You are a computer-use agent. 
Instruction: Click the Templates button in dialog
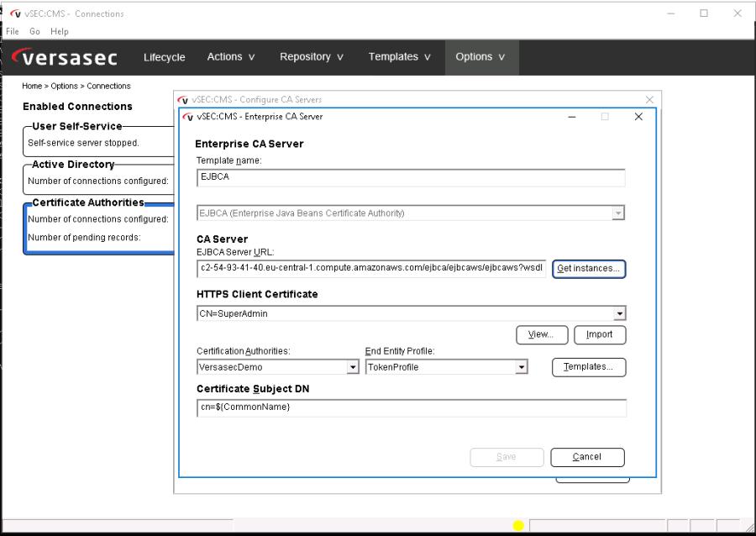[x=589, y=367]
